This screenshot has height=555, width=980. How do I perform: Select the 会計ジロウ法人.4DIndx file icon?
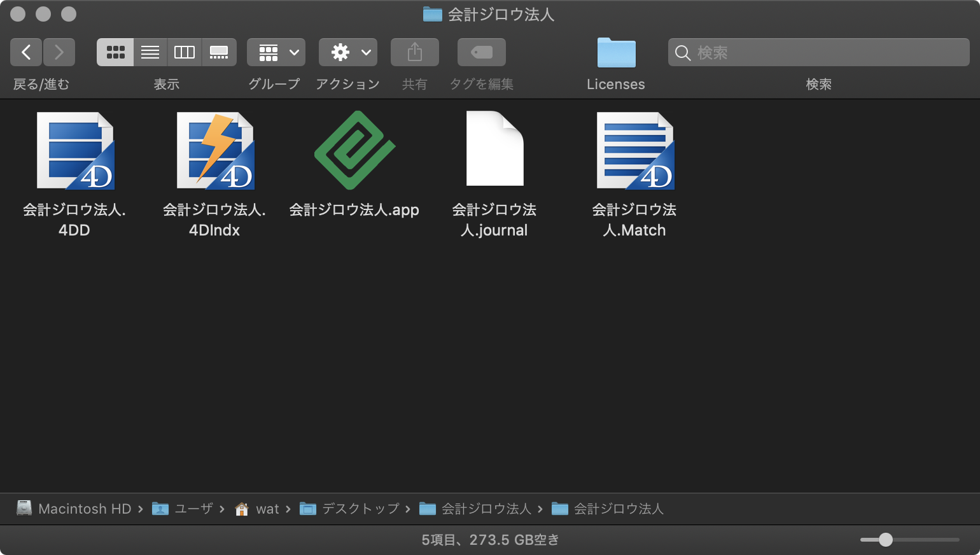tap(215, 151)
